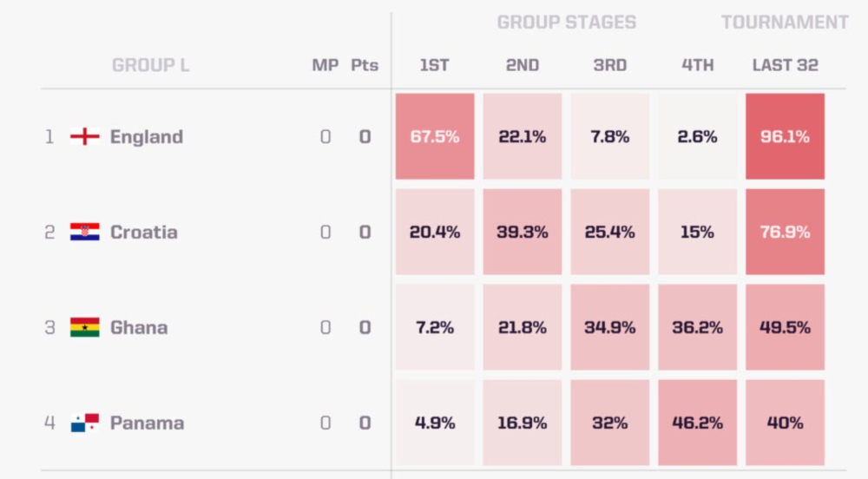Click Croatia's 76.9% Last 32 cell

coord(785,232)
